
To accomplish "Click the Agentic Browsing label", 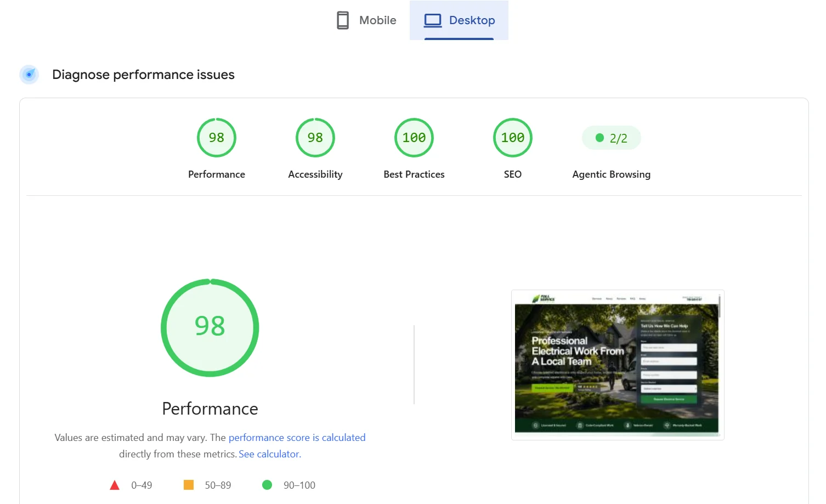I will click(612, 174).
